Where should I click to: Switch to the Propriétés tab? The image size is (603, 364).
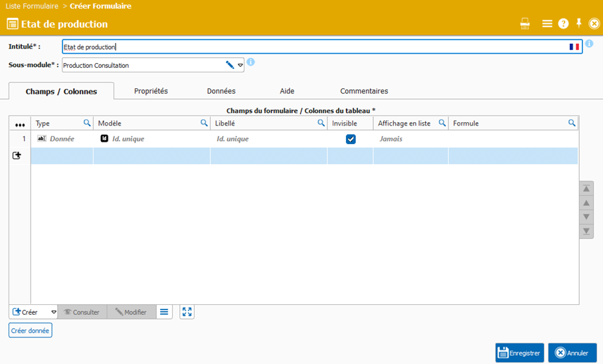point(151,91)
